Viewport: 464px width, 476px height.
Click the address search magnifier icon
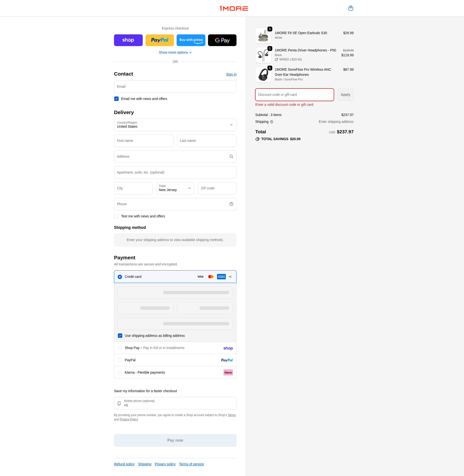click(x=231, y=156)
